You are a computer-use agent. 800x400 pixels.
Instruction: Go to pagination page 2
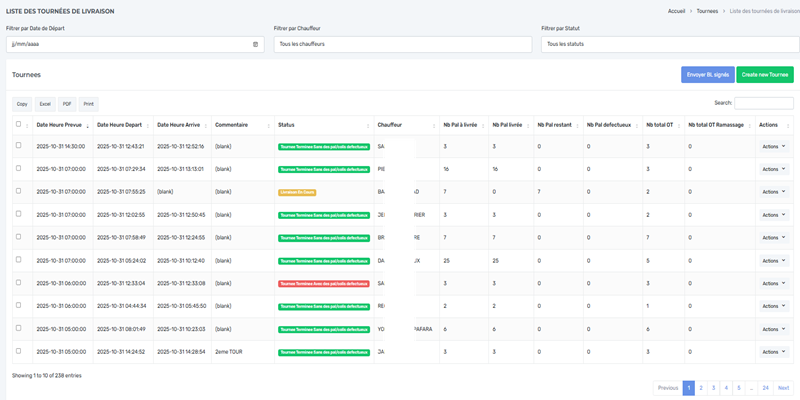click(x=701, y=388)
